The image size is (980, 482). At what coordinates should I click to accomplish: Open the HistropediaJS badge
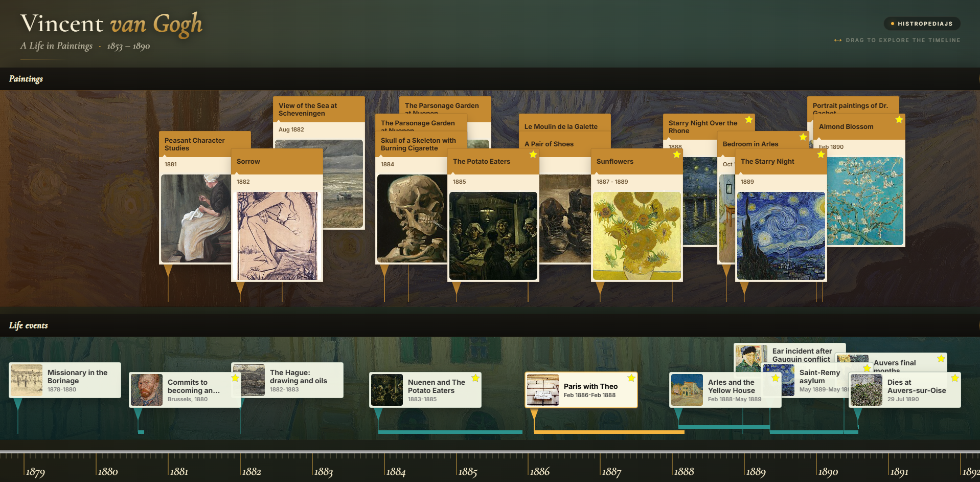click(922, 24)
